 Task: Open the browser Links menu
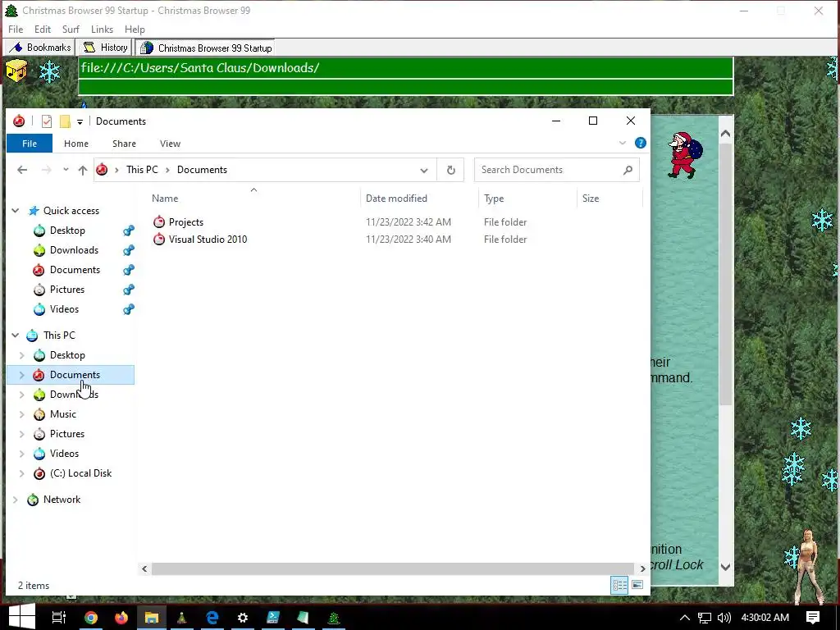point(102,30)
